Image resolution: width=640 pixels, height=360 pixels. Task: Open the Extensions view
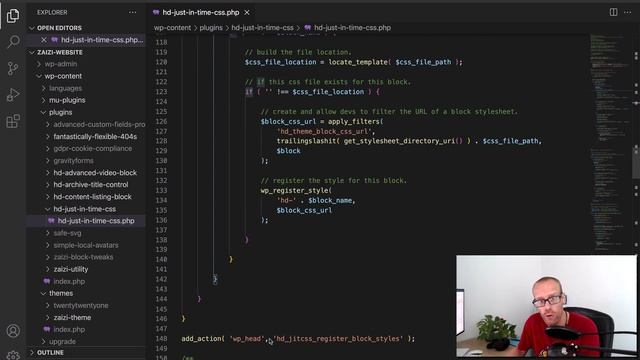pos(13,121)
